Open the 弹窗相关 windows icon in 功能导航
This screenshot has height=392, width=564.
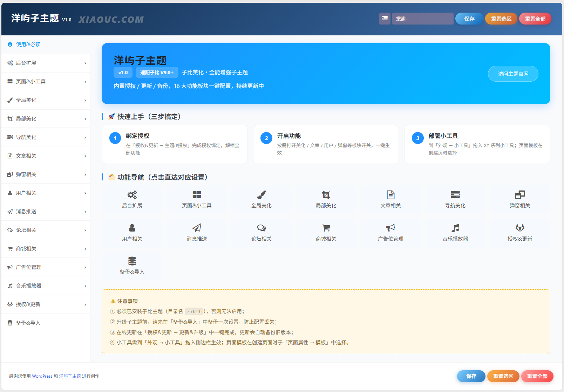(520, 194)
